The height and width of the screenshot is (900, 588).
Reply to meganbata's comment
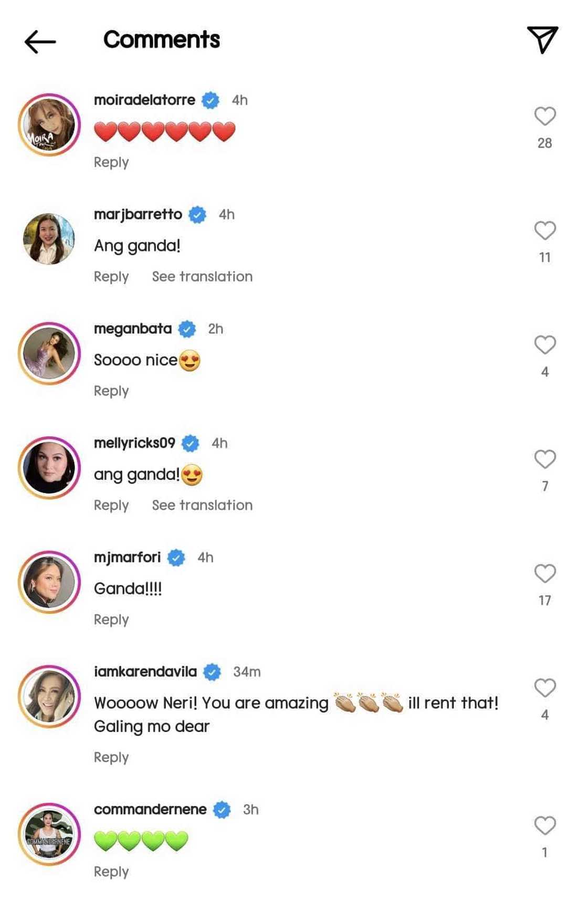pyautogui.click(x=111, y=391)
